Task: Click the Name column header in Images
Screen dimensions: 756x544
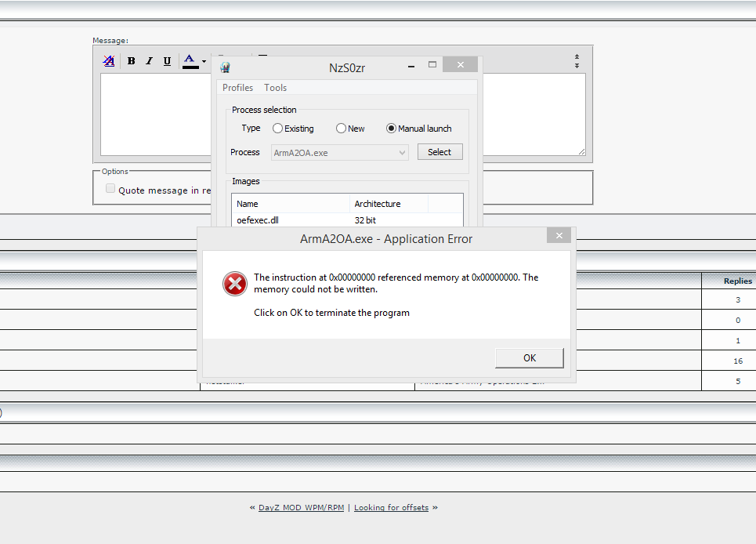Action: click(x=291, y=204)
